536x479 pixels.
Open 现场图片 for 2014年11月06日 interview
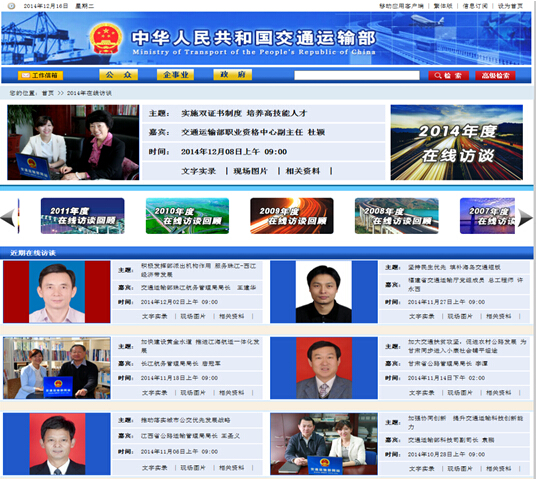point(193,468)
